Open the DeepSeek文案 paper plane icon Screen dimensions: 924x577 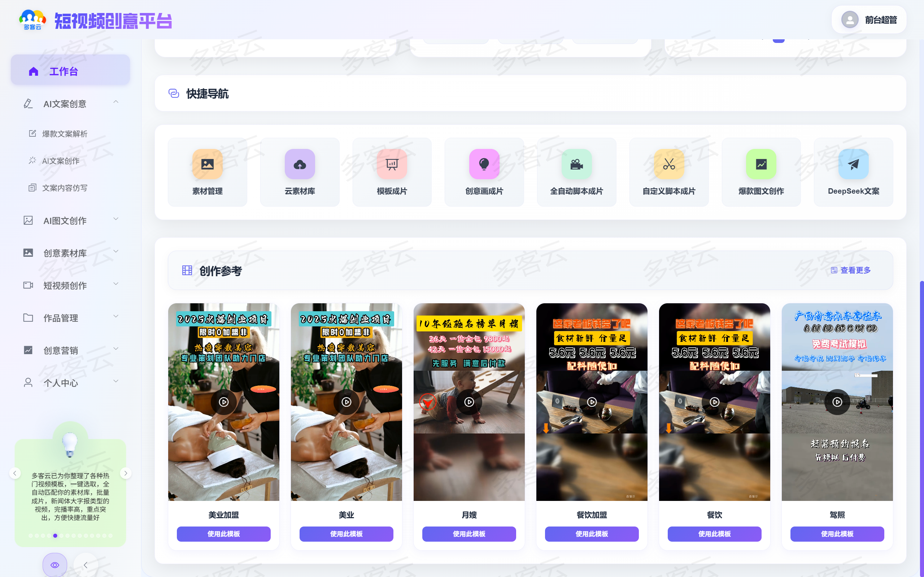[x=853, y=164]
